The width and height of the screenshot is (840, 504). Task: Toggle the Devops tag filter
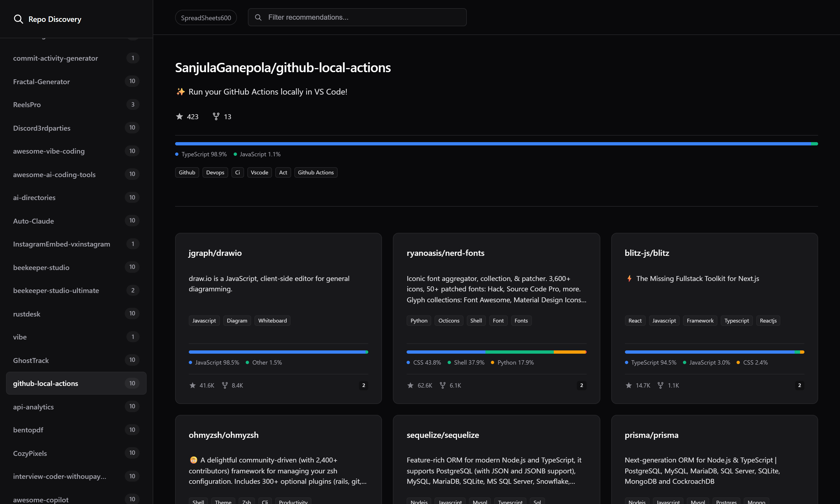pos(215,172)
